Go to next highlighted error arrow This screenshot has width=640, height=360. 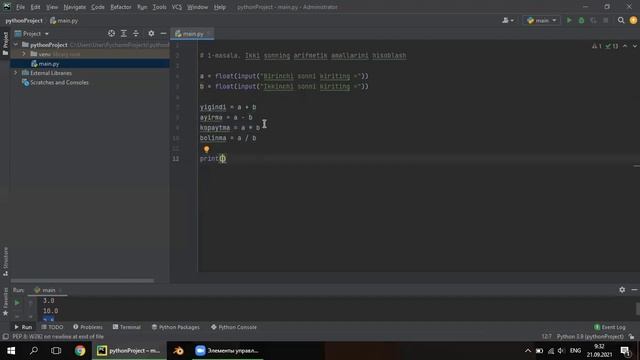point(635,46)
